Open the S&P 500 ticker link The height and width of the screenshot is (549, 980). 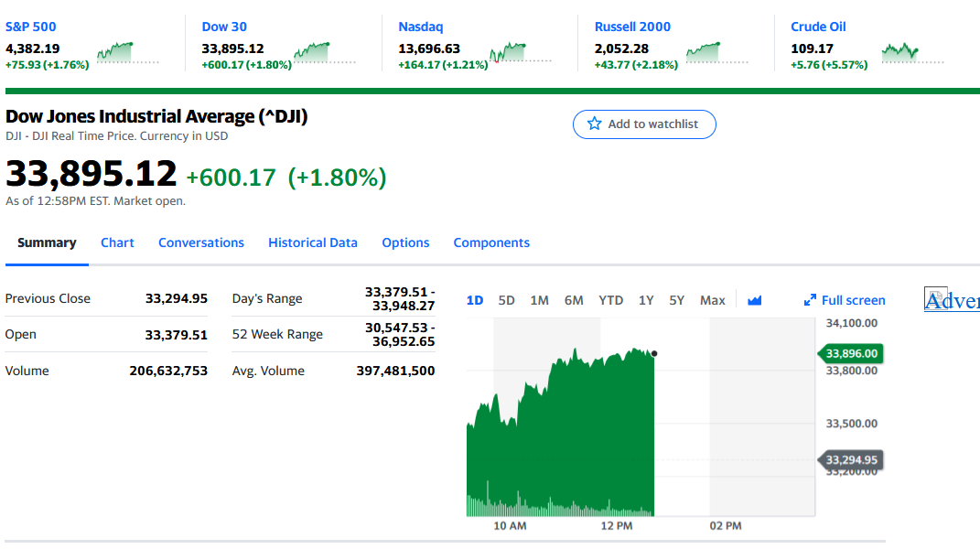(30, 27)
